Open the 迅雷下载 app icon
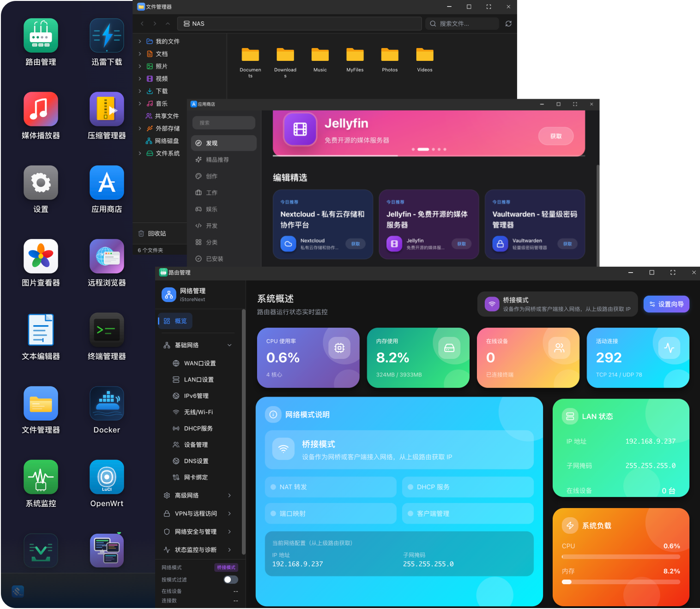 click(x=107, y=36)
